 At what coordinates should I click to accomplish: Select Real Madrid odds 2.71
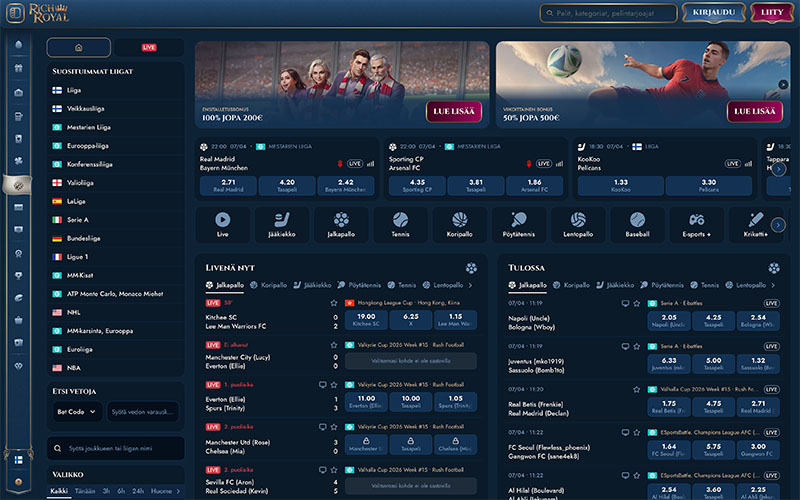pos(228,185)
